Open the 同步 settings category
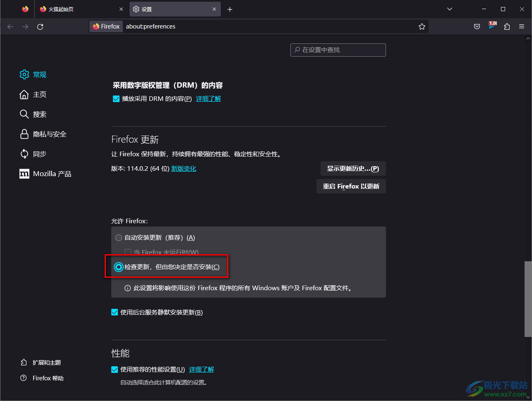Screen dimensions: 532x401 point(33,154)
